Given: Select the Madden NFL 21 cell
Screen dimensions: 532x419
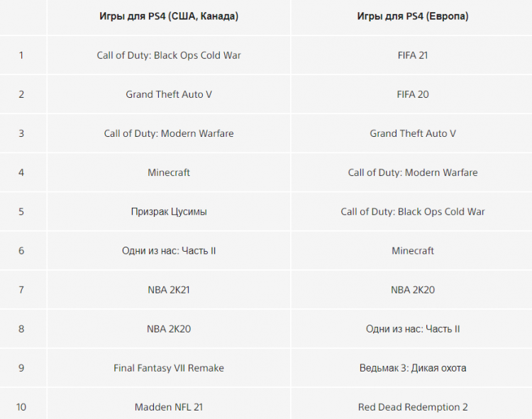Looking at the screenshot, I should pyautogui.click(x=169, y=407).
